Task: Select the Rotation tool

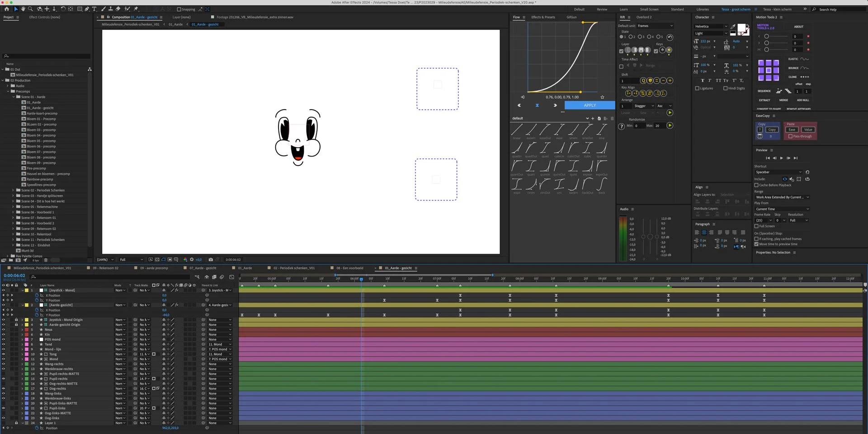Action: [x=63, y=9]
